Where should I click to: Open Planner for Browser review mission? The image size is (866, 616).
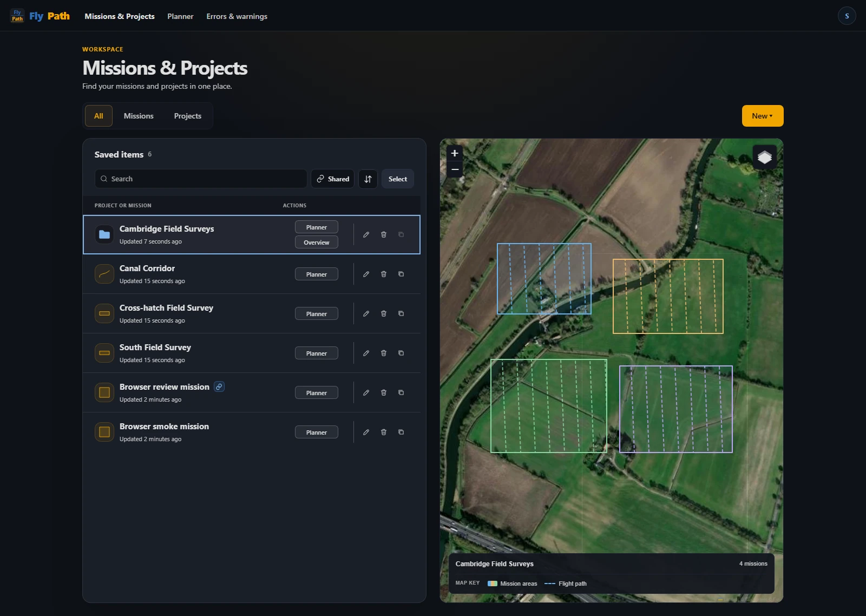317,393
